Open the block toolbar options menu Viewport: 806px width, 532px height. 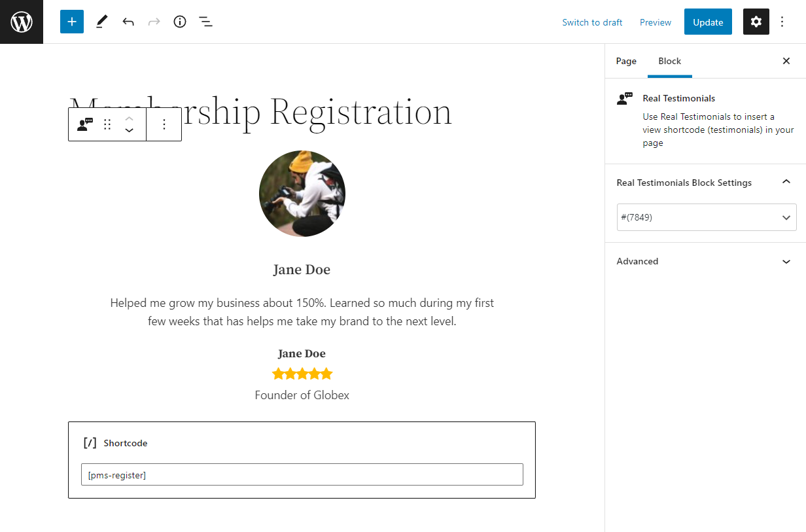(x=164, y=124)
